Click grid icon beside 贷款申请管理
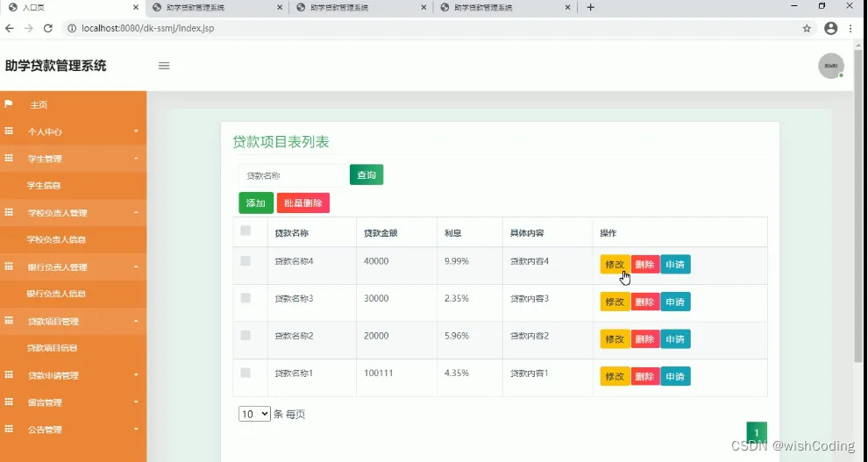 [9, 375]
